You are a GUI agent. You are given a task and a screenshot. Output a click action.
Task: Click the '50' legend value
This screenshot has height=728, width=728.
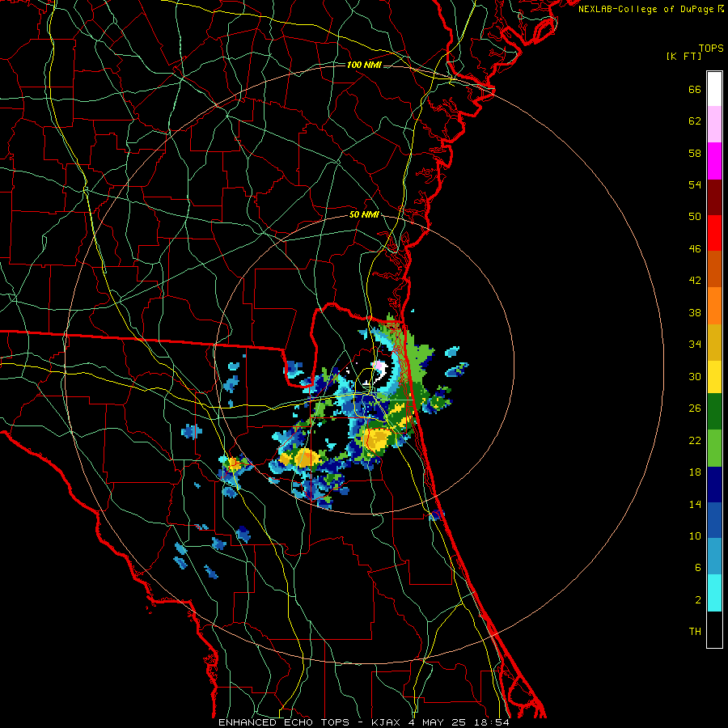(x=695, y=217)
